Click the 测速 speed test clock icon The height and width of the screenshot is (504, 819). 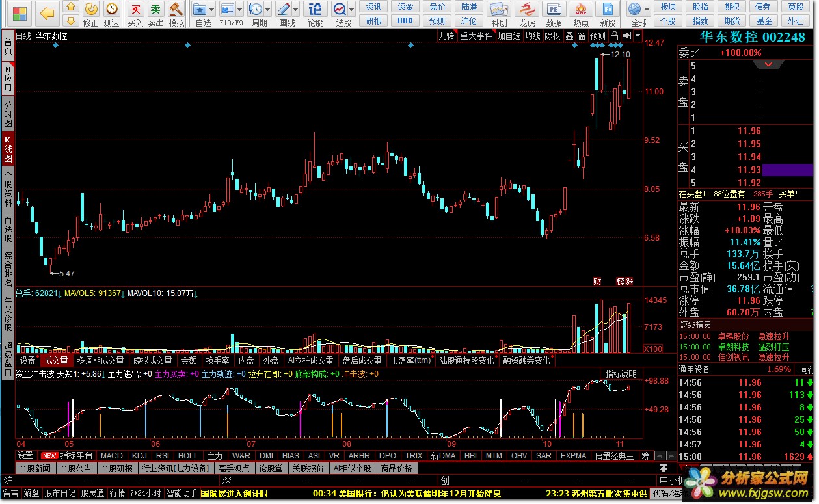tap(112, 8)
